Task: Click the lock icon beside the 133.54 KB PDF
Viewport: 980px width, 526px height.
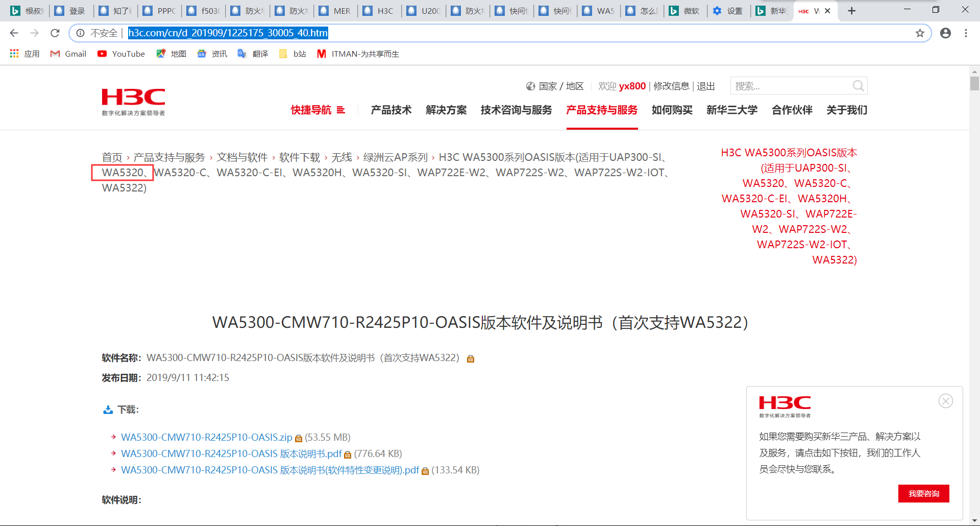Action: click(x=425, y=471)
